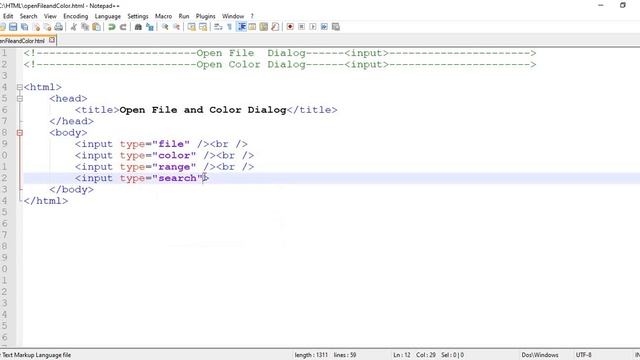Click the title text 'Open File and Color Dialog'

(203, 110)
